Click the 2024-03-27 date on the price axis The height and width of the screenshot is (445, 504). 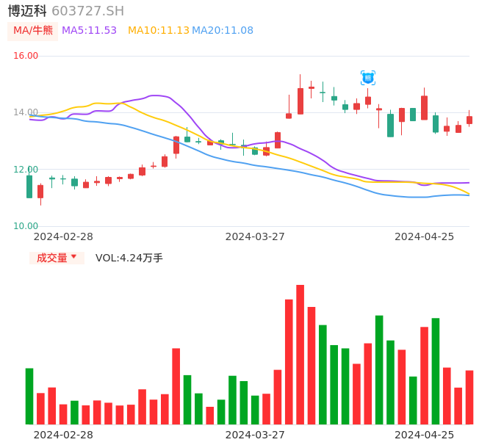254,236
